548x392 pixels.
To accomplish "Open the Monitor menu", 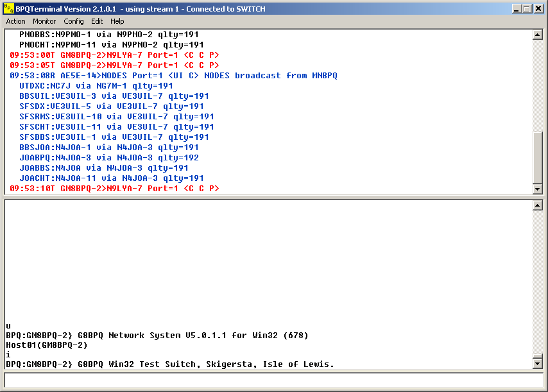I will pyautogui.click(x=44, y=21).
